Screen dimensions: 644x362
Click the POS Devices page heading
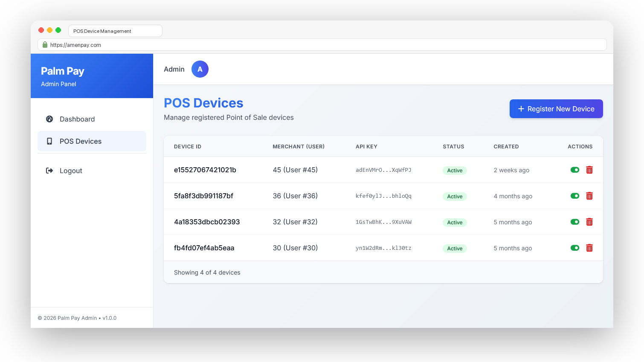click(203, 103)
